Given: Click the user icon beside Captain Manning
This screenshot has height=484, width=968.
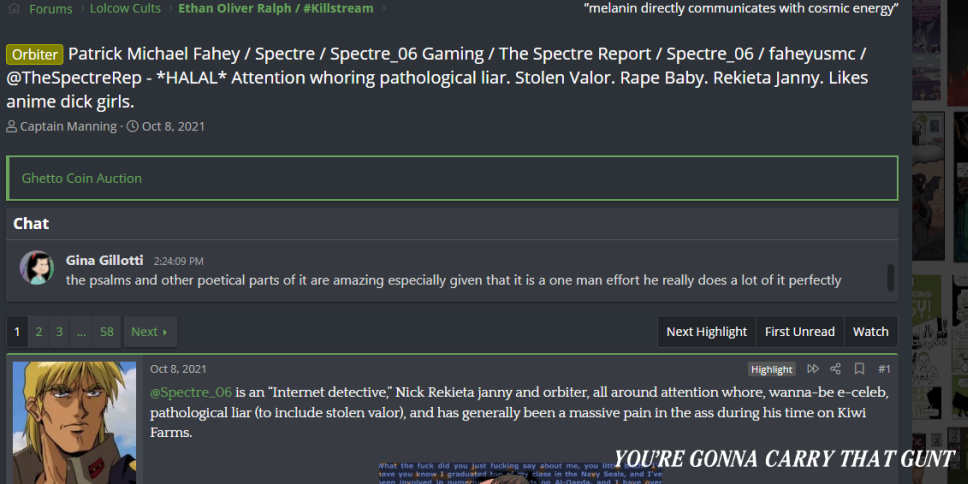Looking at the screenshot, I should point(12,127).
